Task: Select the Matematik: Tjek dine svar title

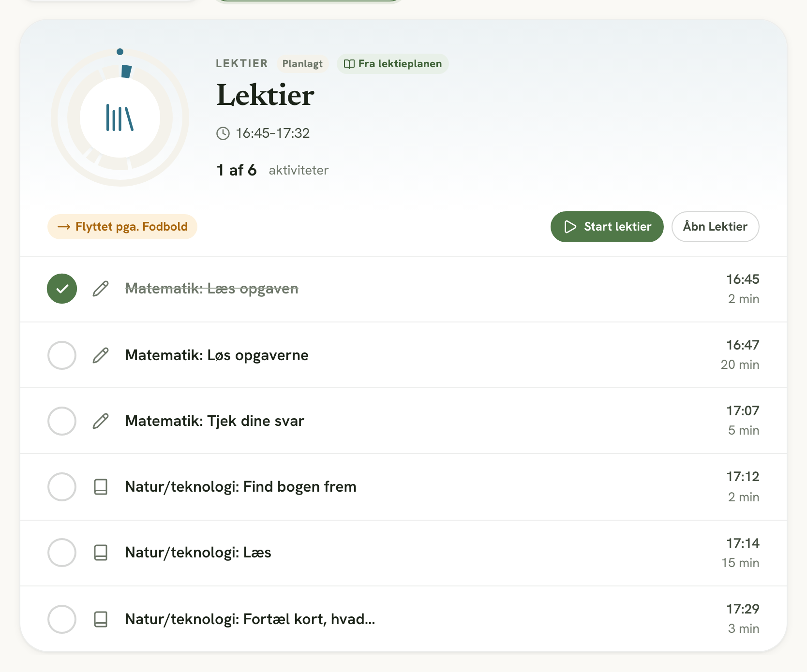Action: (214, 421)
